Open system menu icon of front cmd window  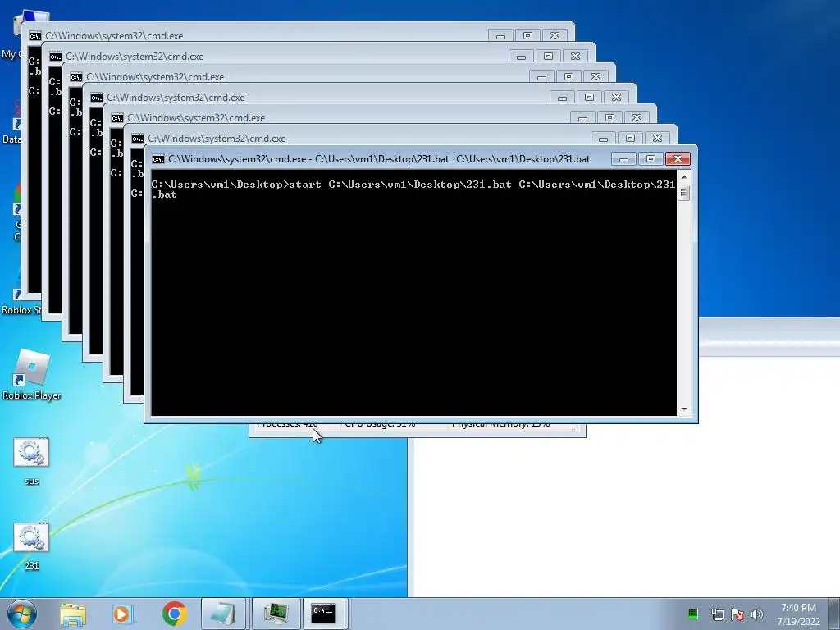tap(158, 159)
